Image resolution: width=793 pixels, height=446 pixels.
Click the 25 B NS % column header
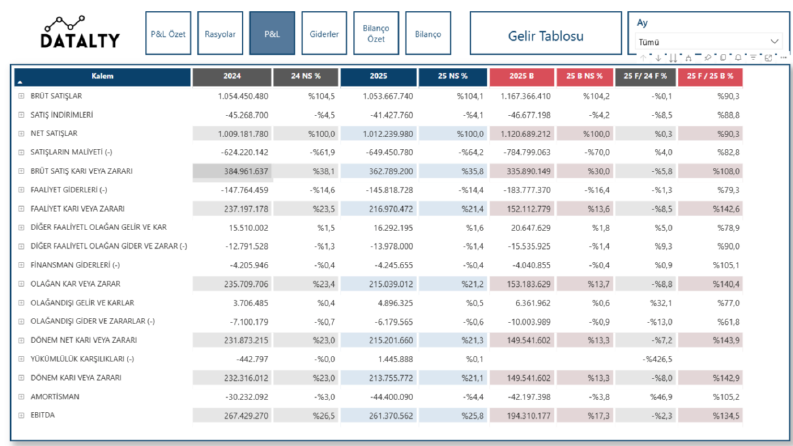(x=585, y=77)
